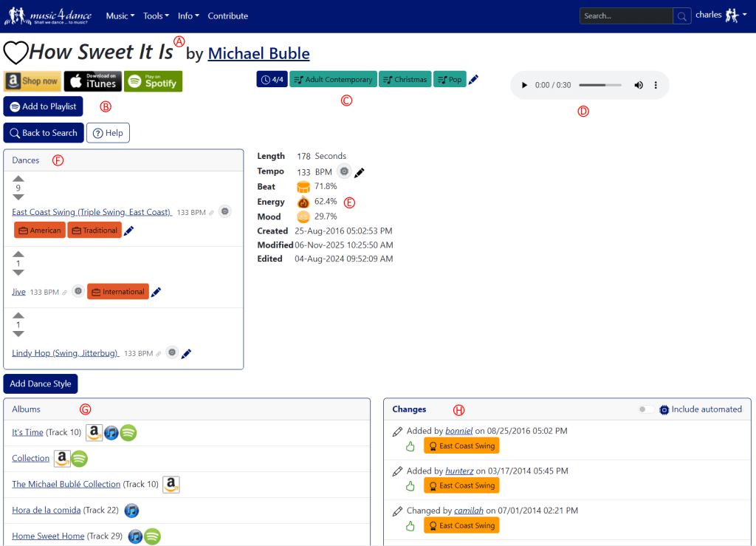The width and height of the screenshot is (756, 546).
Task: Edit East Coast Swing tags with pencil
Action: click(128, 231)
